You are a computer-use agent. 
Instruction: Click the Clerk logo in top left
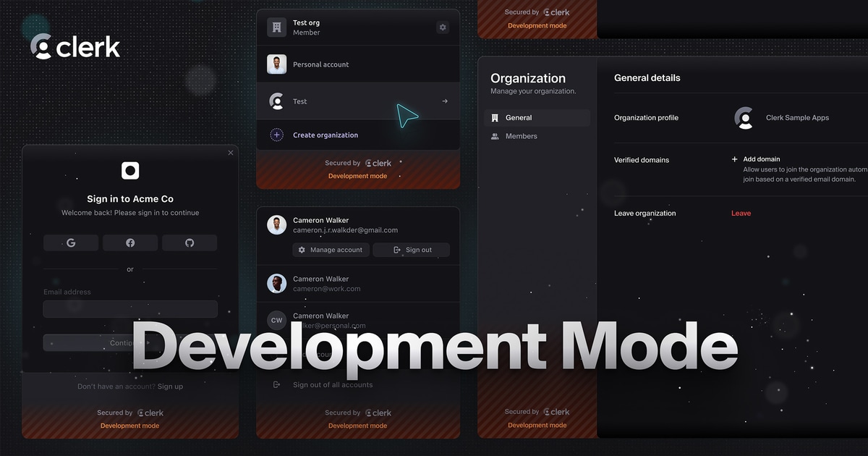click(75, 46)
